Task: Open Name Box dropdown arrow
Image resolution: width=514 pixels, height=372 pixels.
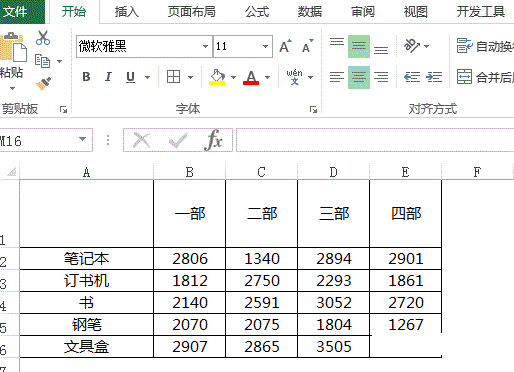Action: click(x=82, y=139)
